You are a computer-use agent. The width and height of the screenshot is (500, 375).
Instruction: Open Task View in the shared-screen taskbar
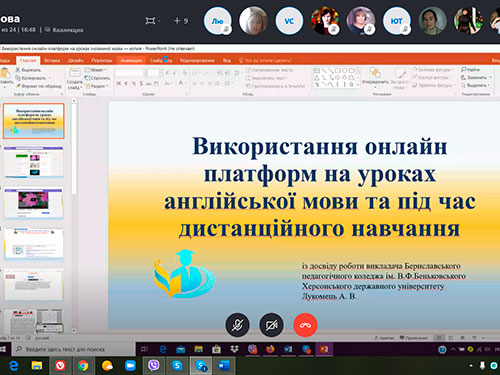click(144, 349)
